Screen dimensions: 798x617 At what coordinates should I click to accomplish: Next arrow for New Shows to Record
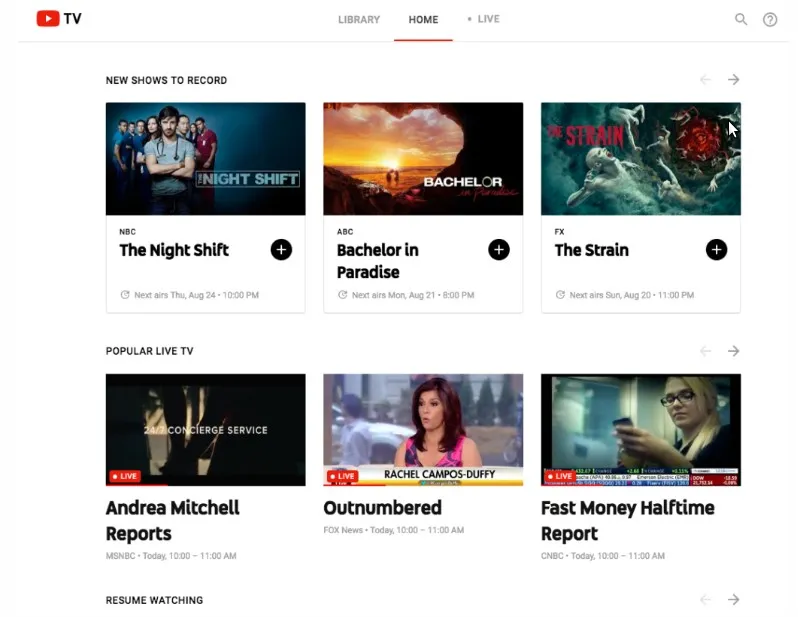pyautogui.click(x=733, y=79)
